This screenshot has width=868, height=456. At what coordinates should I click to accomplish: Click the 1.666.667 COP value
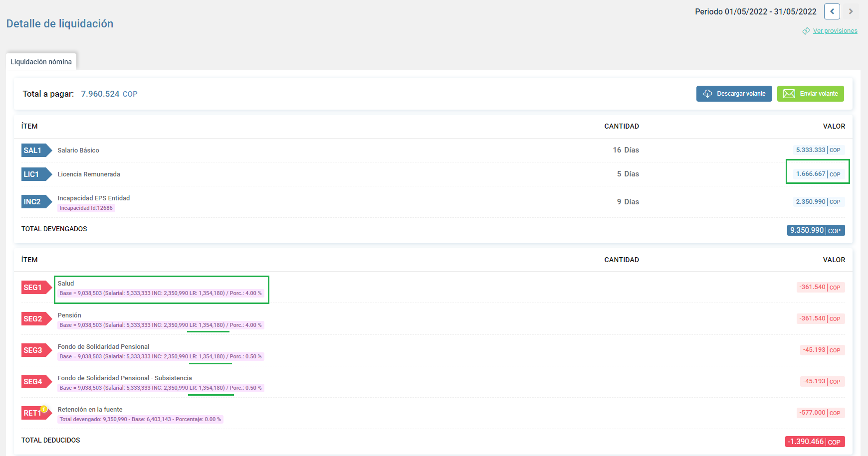coord(818,174)
